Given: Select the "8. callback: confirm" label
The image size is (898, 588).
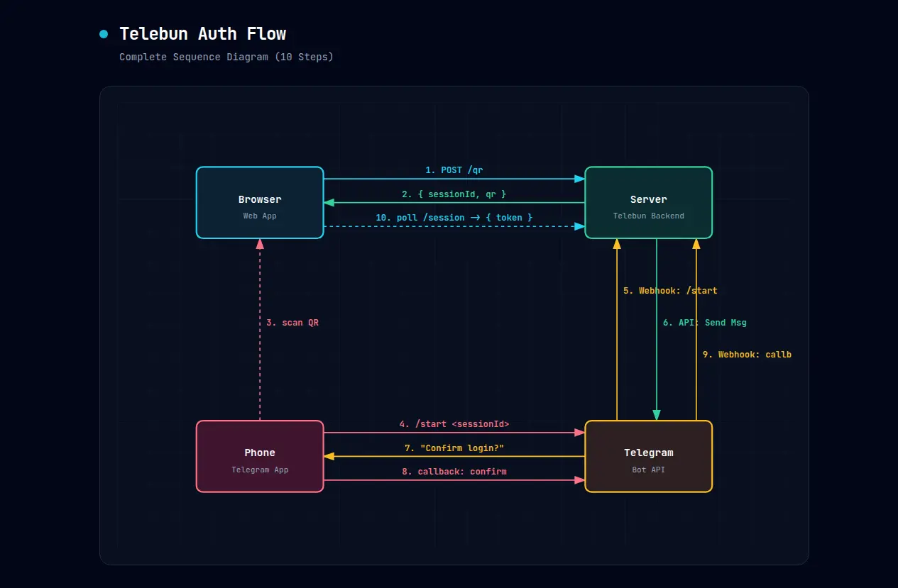Looking at the screenshot, I should pyautogui.click(x=454, y=471).
